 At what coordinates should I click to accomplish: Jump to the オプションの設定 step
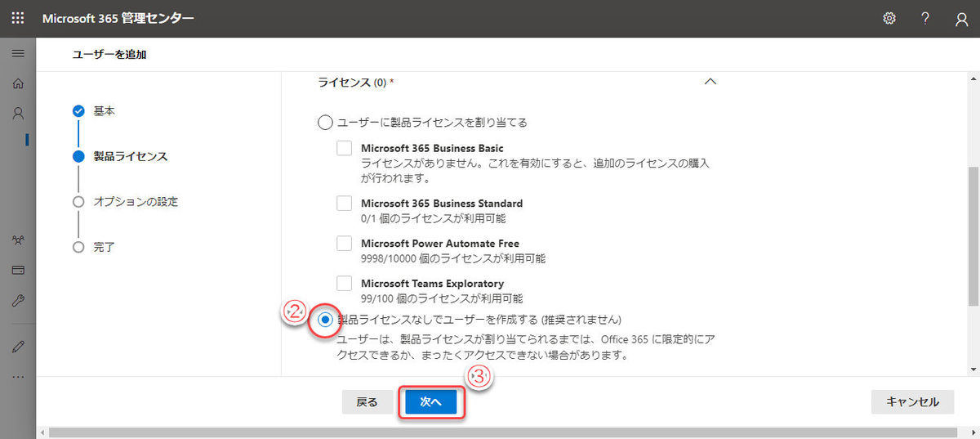pyautogui.click(x=136, y=201)
